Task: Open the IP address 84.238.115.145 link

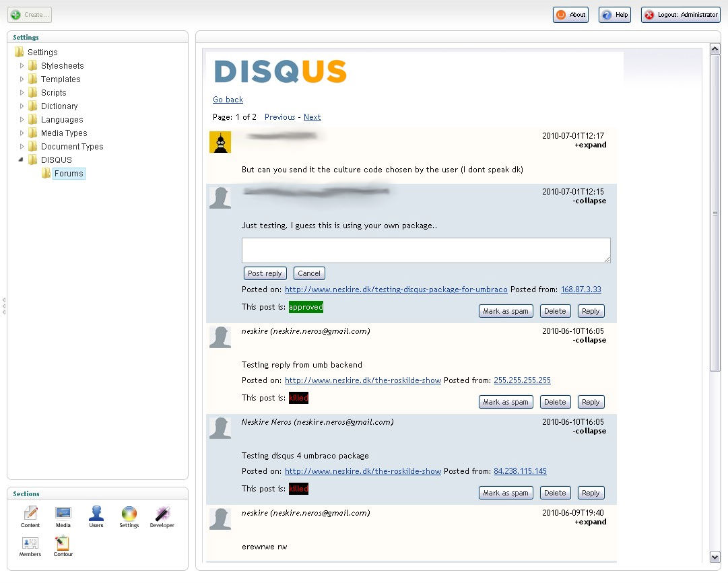Action: pos(520,471)
